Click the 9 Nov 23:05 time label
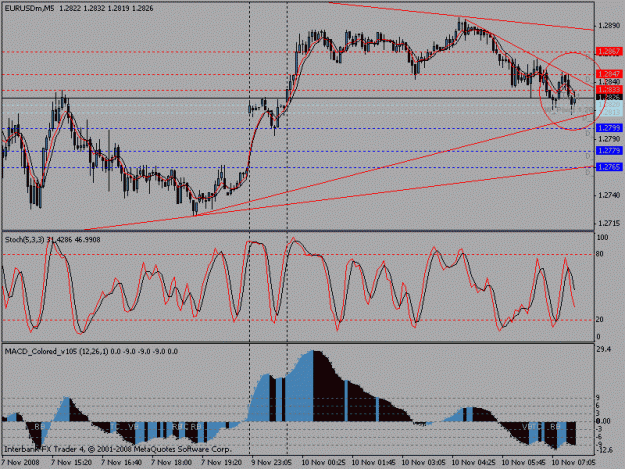Viewport: 625px width, 469px height. click(271, 463)
